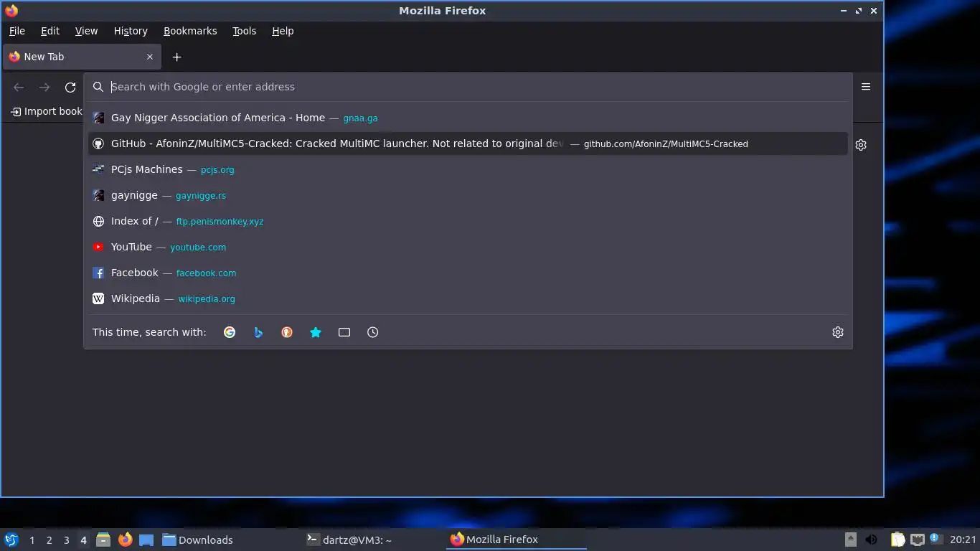Open the Edit menu

[x=50, y=31]
